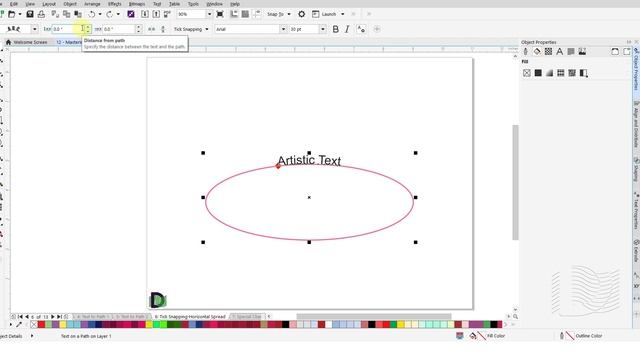Click the Distance from path input field
Viewport: 640px width, 360px height.
tap(68, 29)
